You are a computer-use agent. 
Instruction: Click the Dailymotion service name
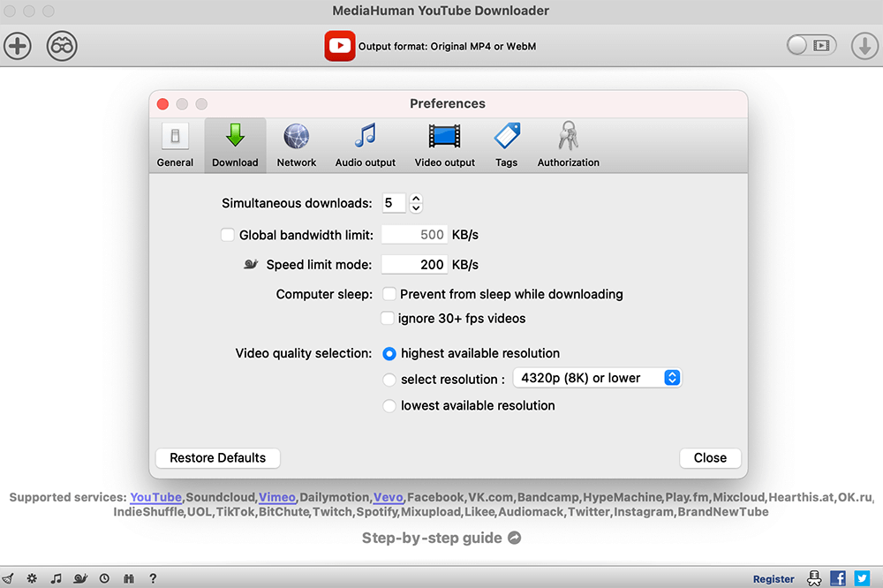point(335,497)
